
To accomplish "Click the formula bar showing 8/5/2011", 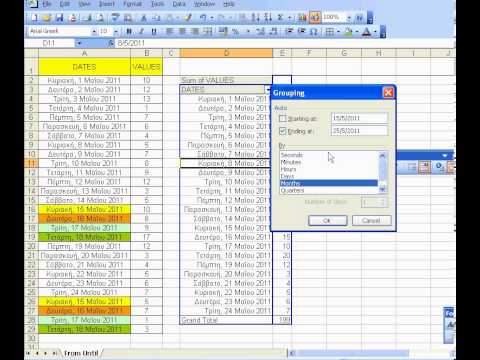I will [x=285, y=43].
